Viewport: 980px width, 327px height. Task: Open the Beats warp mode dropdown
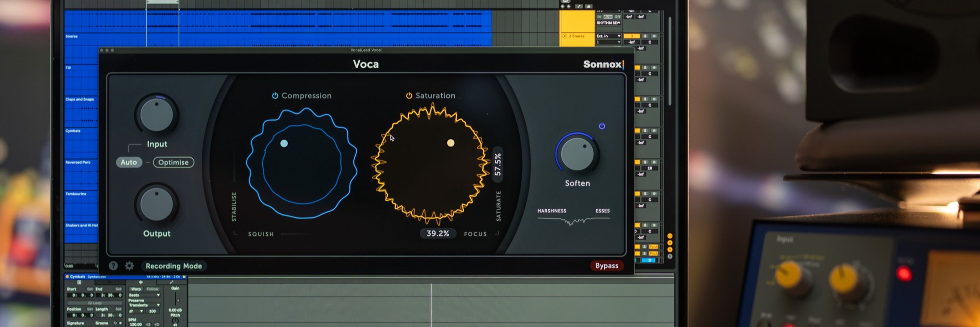tap(145, 295)
